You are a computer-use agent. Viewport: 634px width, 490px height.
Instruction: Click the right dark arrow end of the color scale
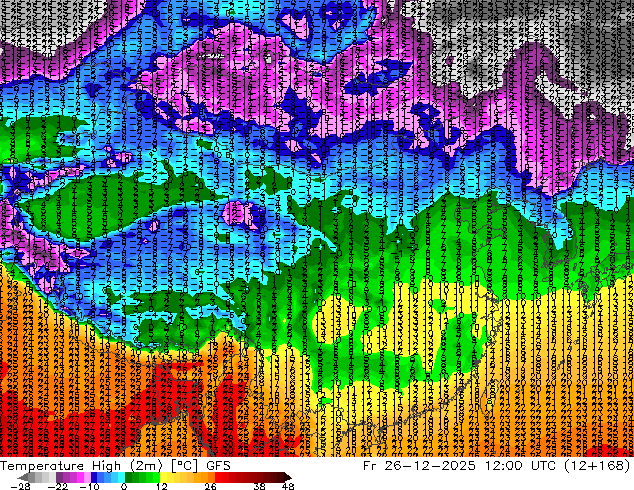[x=288, y=477]
